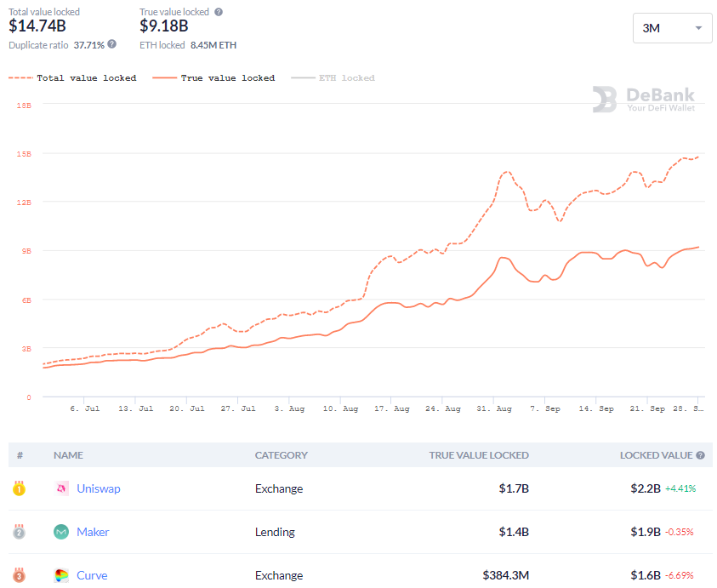Screen dimensions: 717x588
Task: Click the Locked Value column help icon
Action: [700, 455]
